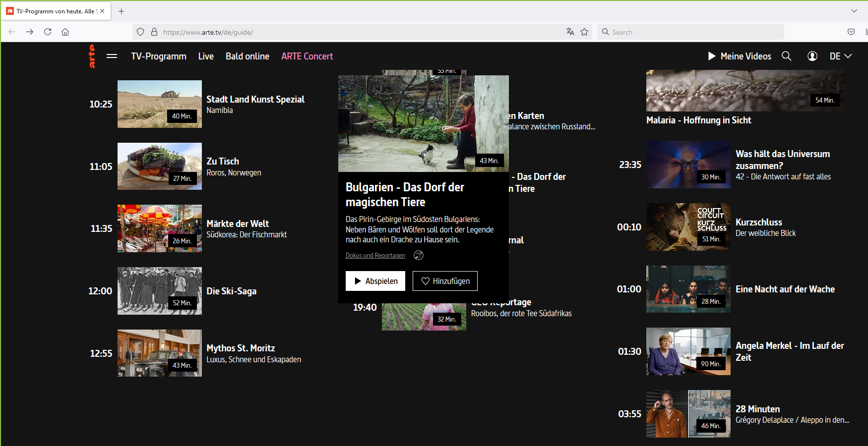The width and height of the screenshot is (868, 446).
Task: Open the Dokus und Reportagen link
Action: [x=375, y=255]
